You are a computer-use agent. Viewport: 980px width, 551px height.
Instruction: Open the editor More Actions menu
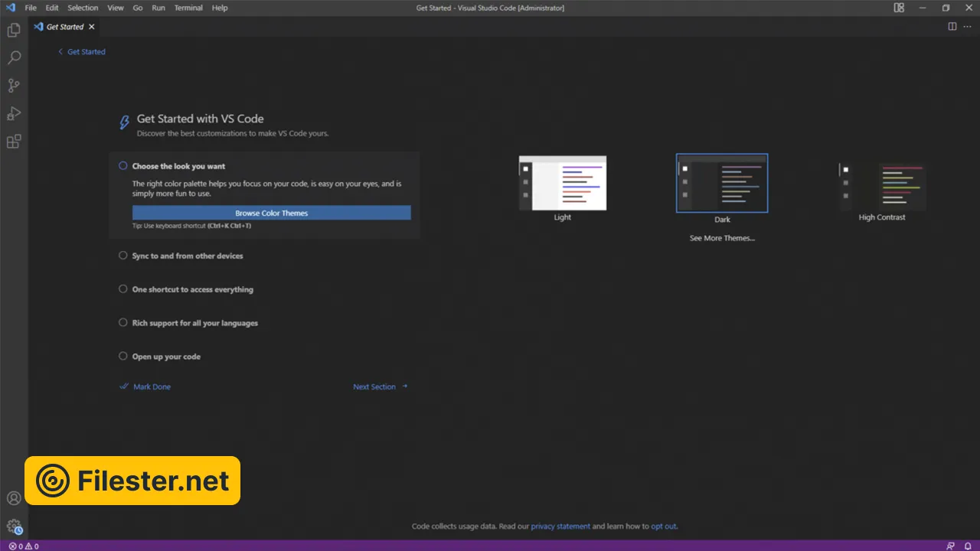click(x=967, y=27)
